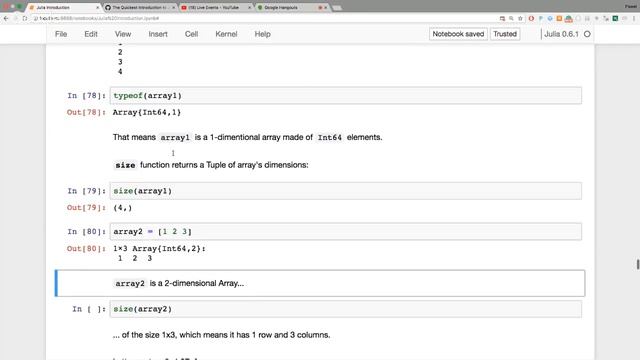
Task: Click the blue round extension icon
Action: point(550,18)
